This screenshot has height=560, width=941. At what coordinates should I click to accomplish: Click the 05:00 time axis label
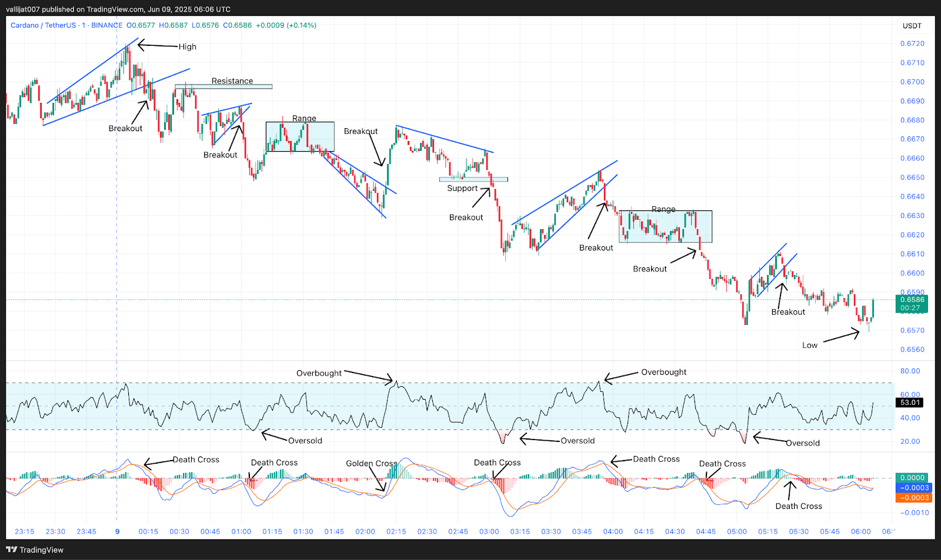[x=737, y=532]
